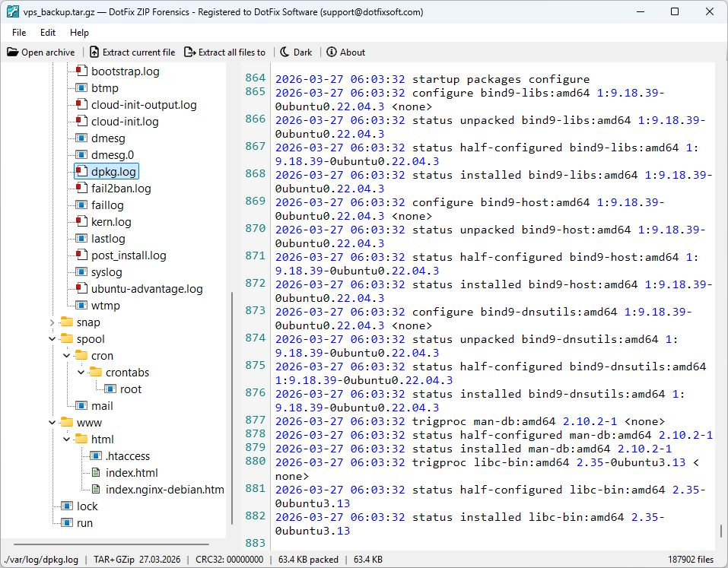
Task: Click TAR+GZip 27.03.2026 status entry
Action: 137,559
